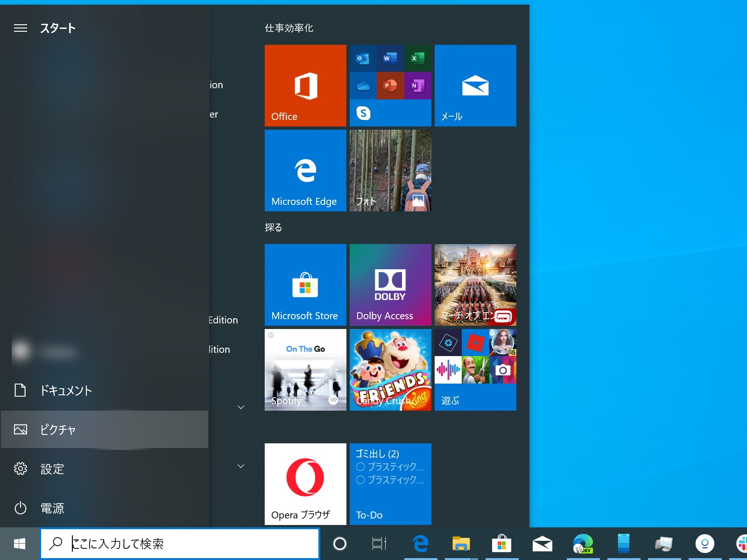
Task: Launch Word from the Office apps tile
Action: tap(390, 58)
